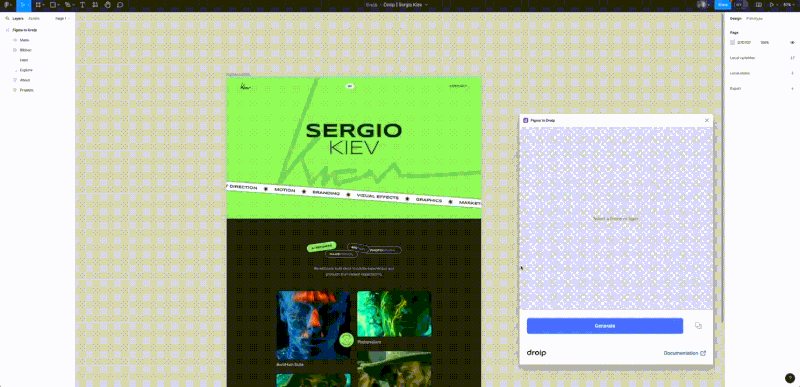This screenshot has height=387, width=800.
Task: Select the Pen tool
Action: coord(67,5)
